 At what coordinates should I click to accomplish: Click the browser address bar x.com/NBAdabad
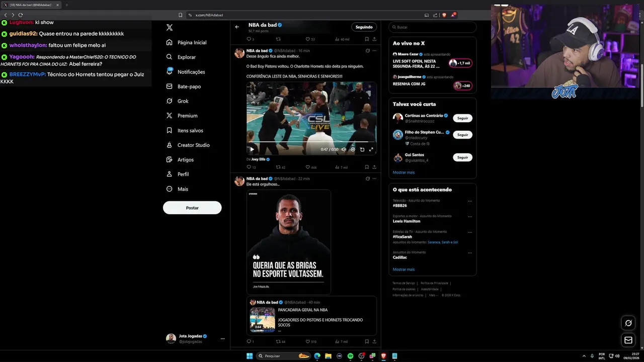coord(209,15)
